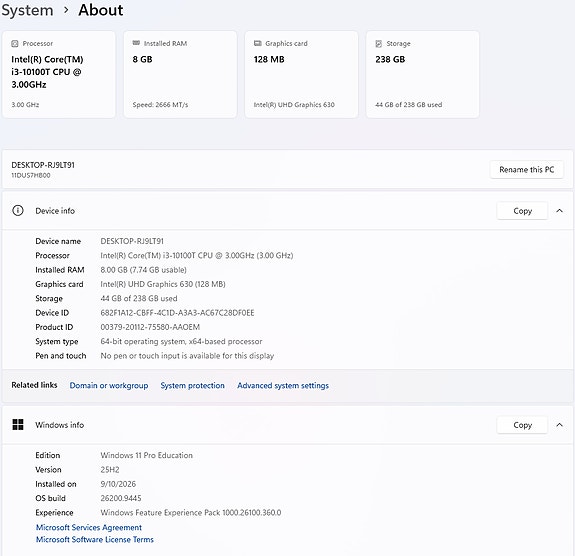Click the Graphics card icon
This screenshot has width=575, height=556.
pos(258,43)
